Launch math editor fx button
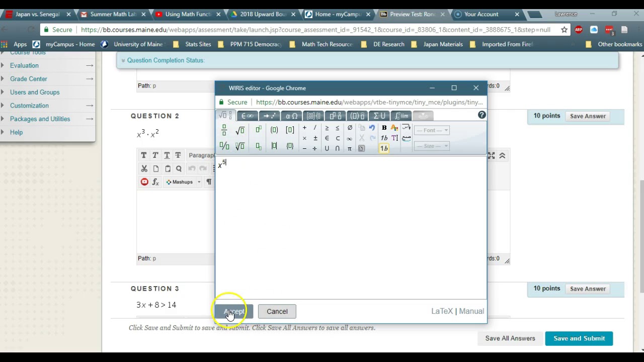644x362 pixels. coord(155,182)
